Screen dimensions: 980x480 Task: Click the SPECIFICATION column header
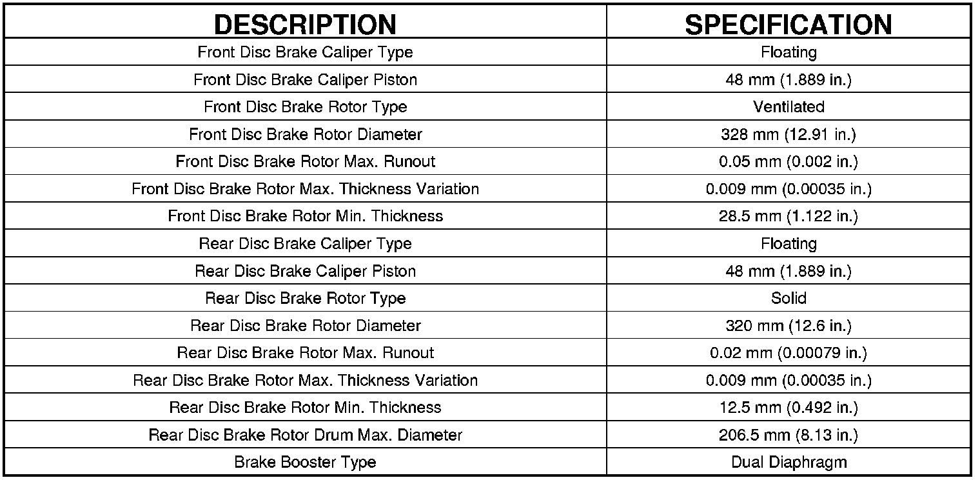[788, 25]
